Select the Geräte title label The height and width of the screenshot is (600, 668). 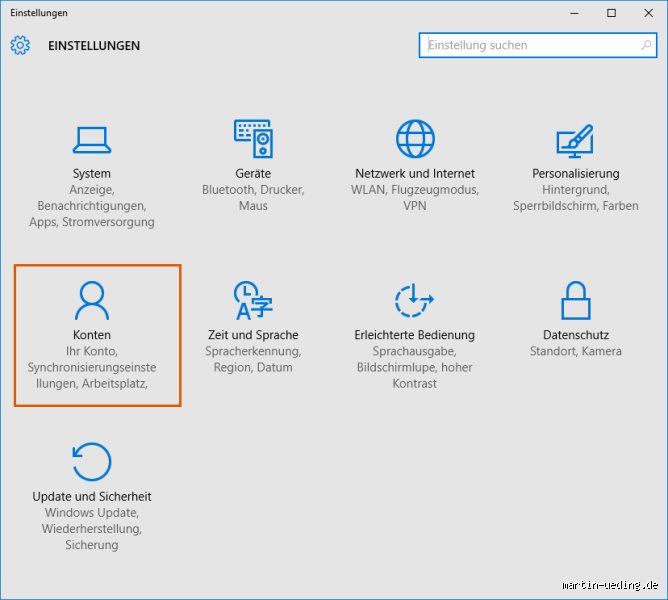pos(253,173)
